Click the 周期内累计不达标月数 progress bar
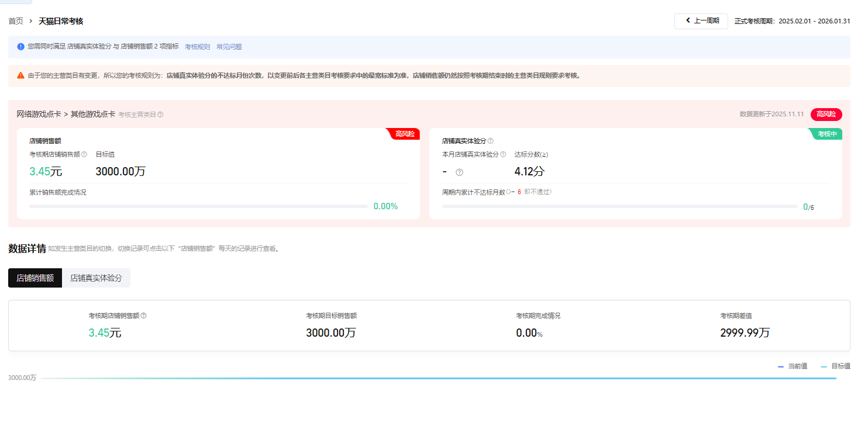The width and height of the screenshot is (868, 422). [619, 206]
